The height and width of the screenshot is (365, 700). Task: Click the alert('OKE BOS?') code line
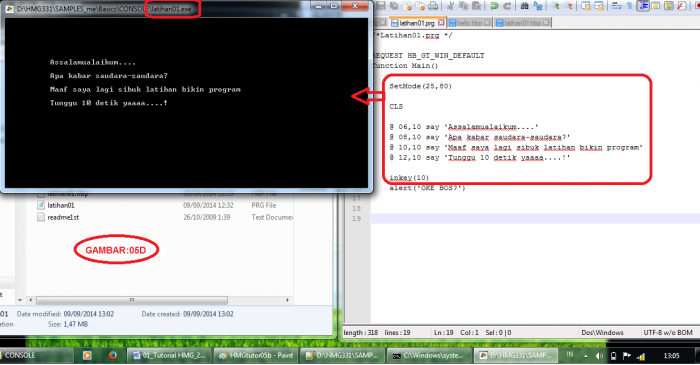(427, 188)
